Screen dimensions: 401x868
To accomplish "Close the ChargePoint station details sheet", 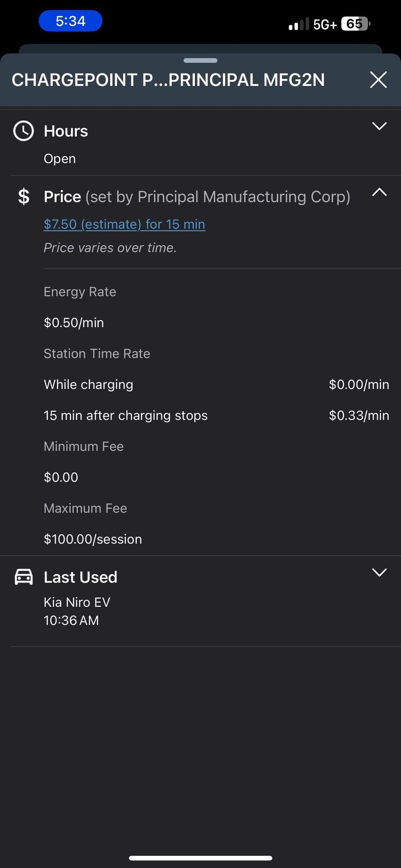I will pyautogui.click(x=378, y=80).
